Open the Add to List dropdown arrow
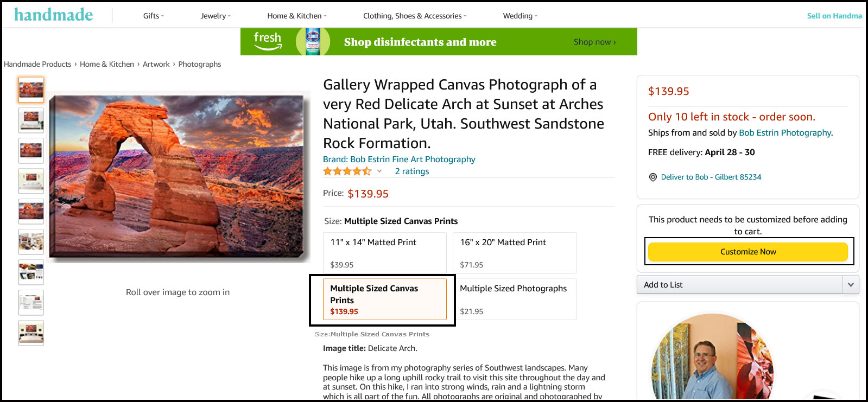Viewport: 868px width, 402px height. click(851, 285)
